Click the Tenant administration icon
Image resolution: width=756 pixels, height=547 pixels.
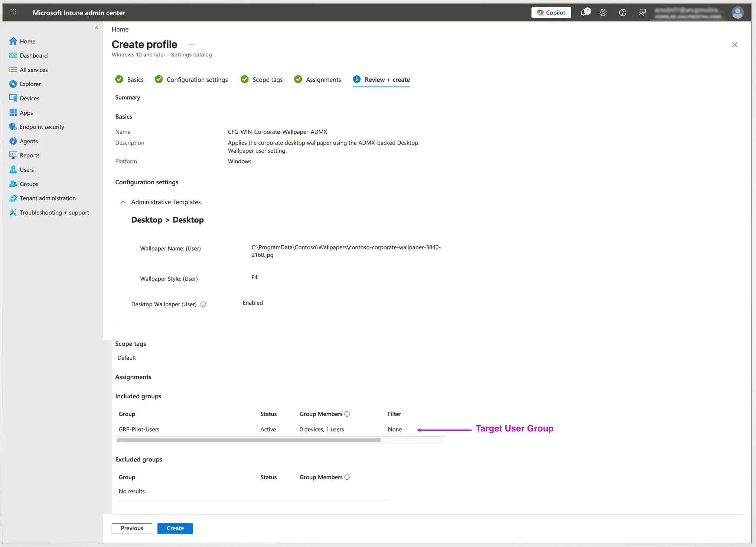pyautogui.click(x=13, y=198)
